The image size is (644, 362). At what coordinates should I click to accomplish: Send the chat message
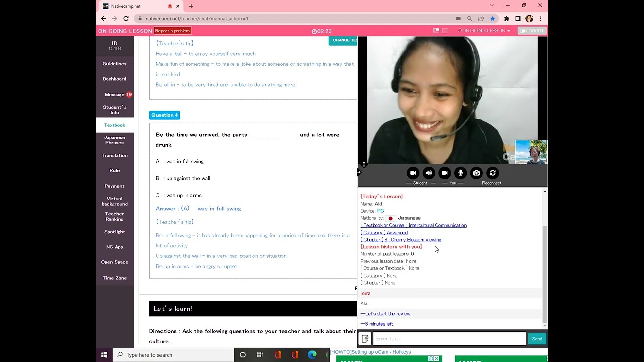click(537, 339)
